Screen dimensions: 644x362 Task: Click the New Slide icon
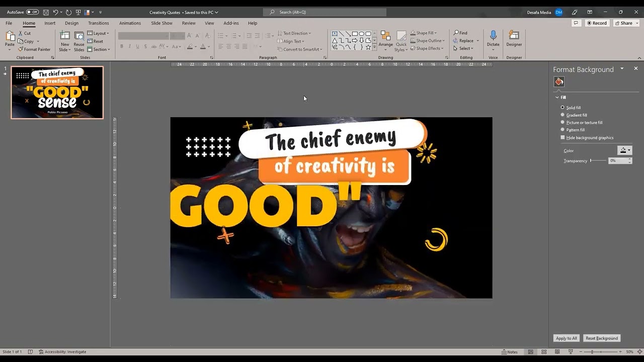click(x=65, y=36)
